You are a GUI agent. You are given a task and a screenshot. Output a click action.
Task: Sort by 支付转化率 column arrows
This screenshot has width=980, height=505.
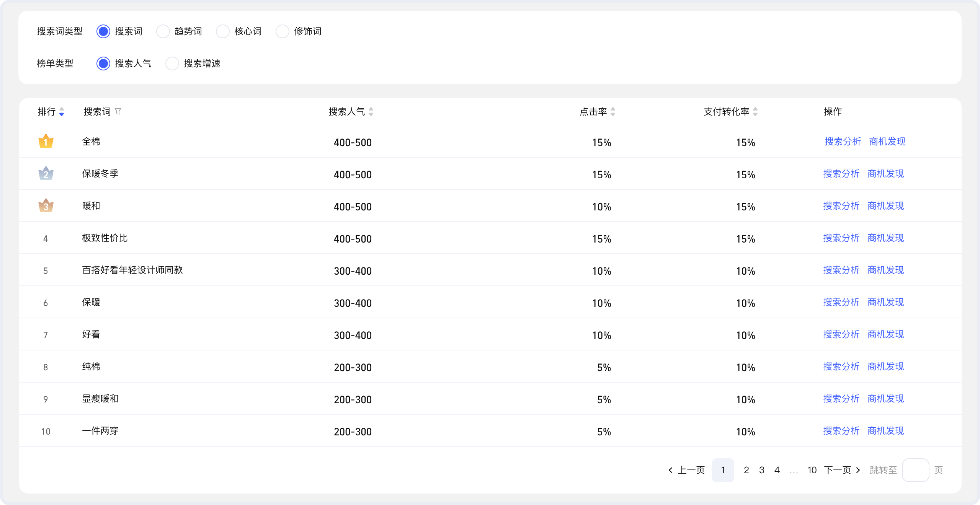(755, 112)
